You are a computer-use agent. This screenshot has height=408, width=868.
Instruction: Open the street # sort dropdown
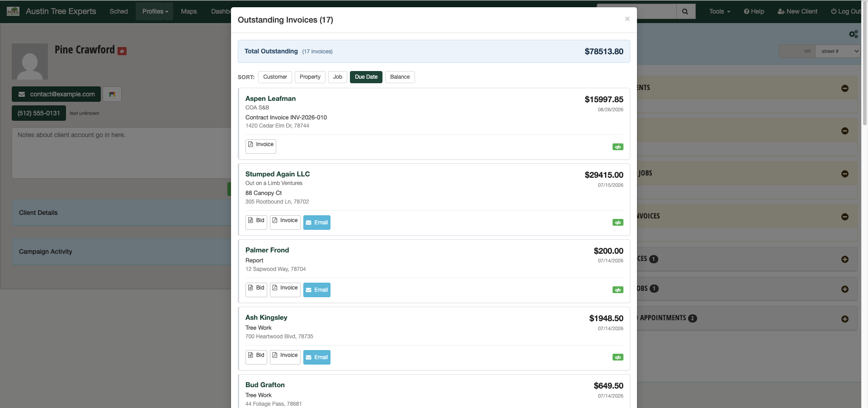(838, 51)
